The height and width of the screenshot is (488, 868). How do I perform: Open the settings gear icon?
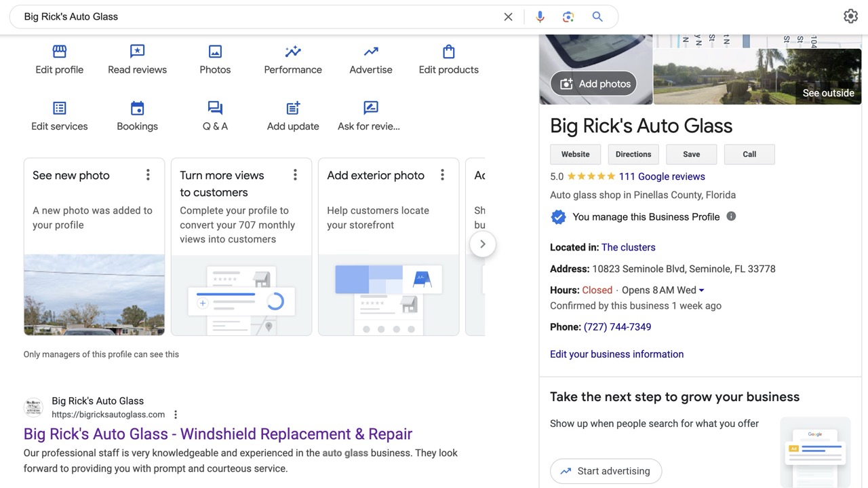[850, 16]
